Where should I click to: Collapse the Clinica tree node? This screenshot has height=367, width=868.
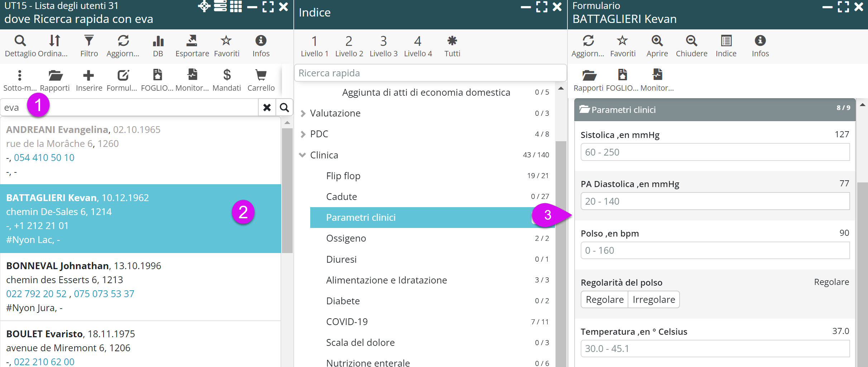tap(303, 155)
